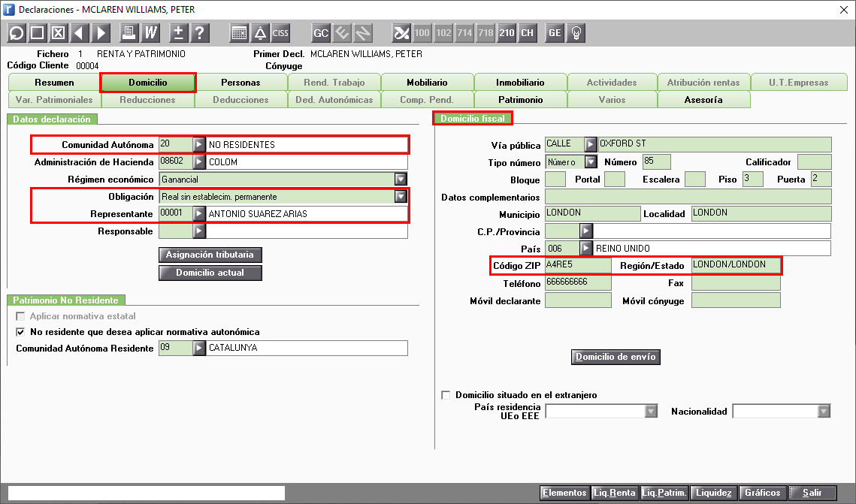Go to the next record with the right arrow
This screenshot has width=856, height=504.
point(101,33)
